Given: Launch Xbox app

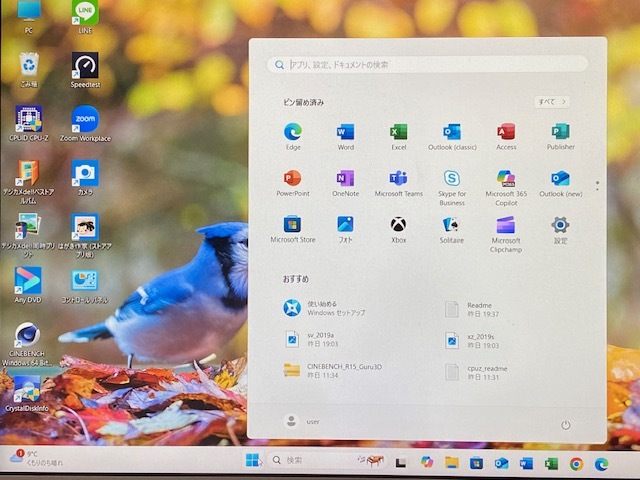Looking at the screenshot, I should 398,229.
